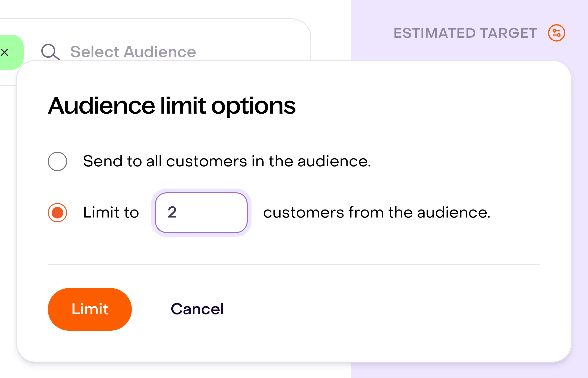Screen dimensions: 588x378
Task: Cancel the audience limit dialog
Action: coord(197,309)
